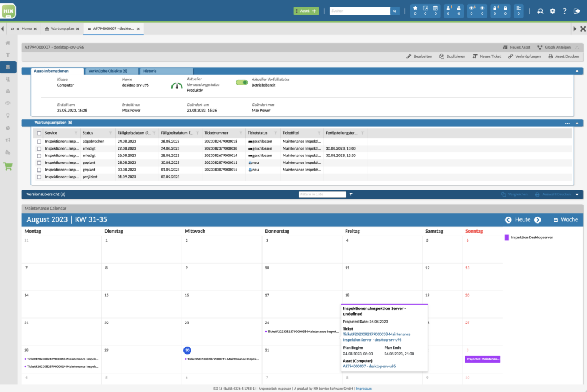The height and width of the screenshot is (392, 587).
Task: Check the select-all checkbox in Service header
Action: [39, 133]
